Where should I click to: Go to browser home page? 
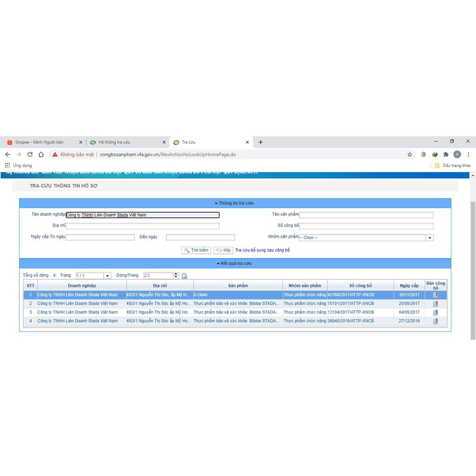click(x=41, y=155)
